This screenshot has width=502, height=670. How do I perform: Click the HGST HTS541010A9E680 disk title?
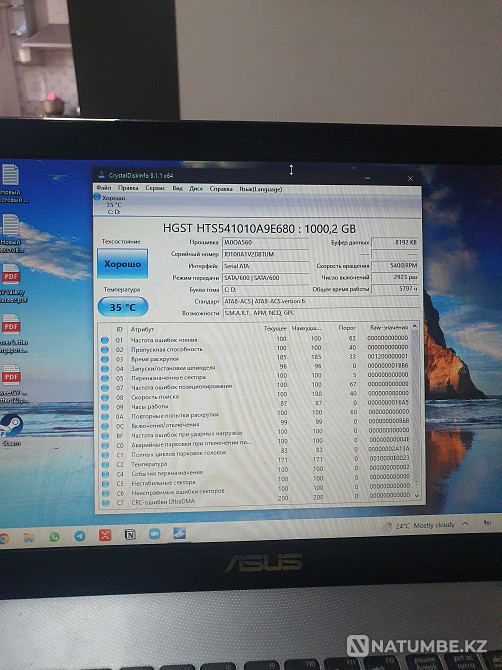pyautogui.click(x=259, y=229)
